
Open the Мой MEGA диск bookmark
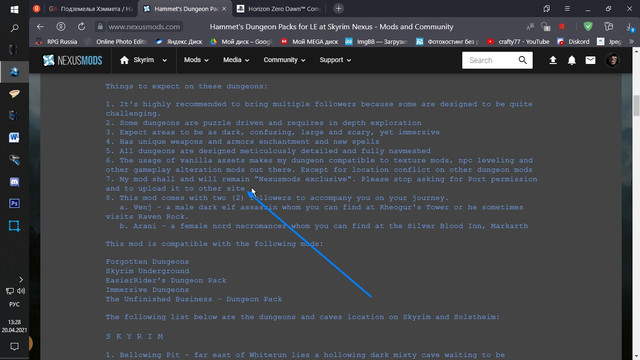309,42
